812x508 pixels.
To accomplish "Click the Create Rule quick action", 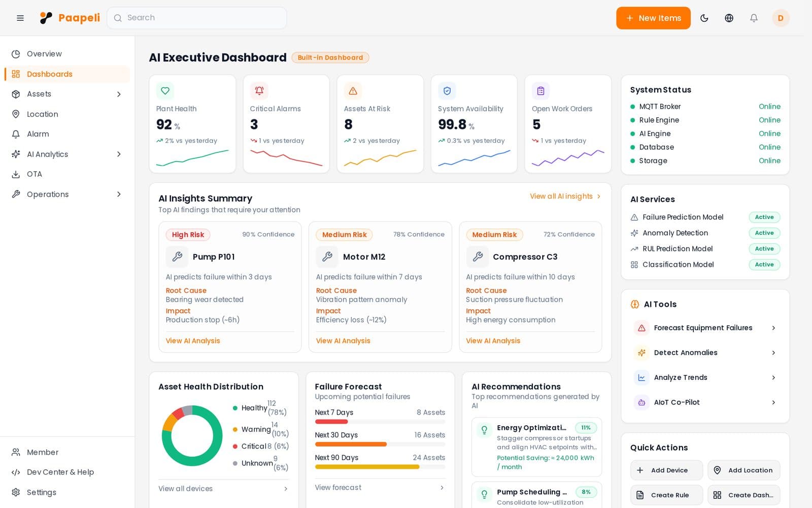I will [666, 495].
